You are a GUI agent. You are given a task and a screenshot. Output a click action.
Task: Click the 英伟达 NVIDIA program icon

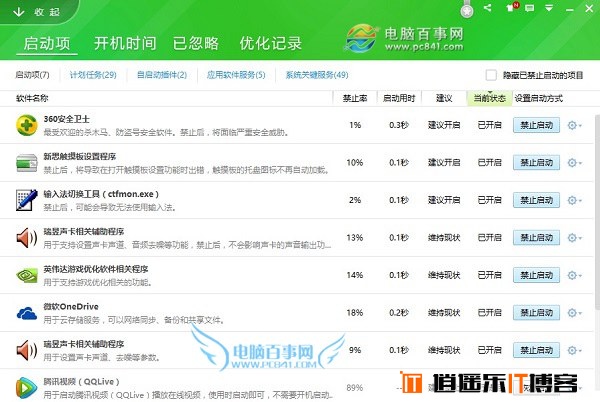[27, 275]
